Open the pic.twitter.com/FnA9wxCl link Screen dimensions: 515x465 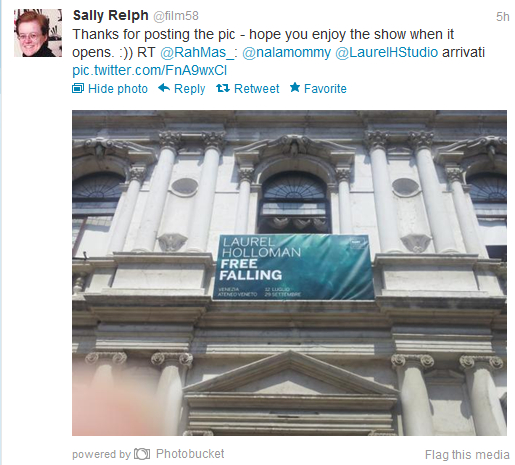click(149, 70)
